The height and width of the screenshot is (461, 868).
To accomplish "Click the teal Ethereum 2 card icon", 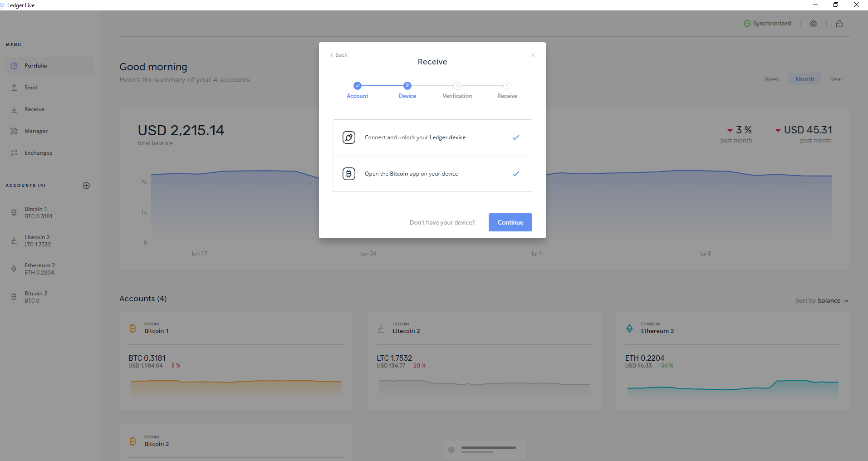I will (629, 329).
